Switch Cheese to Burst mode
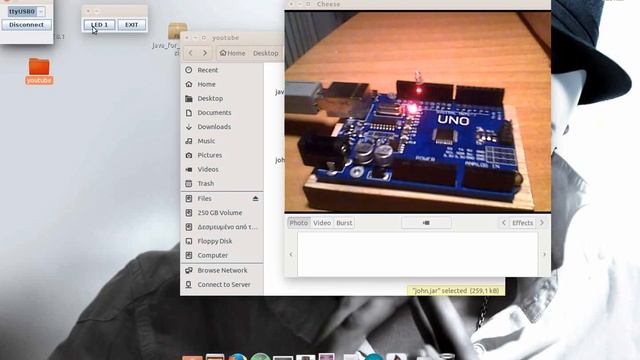This screenshot has width=640, height=360. (344, 223)
